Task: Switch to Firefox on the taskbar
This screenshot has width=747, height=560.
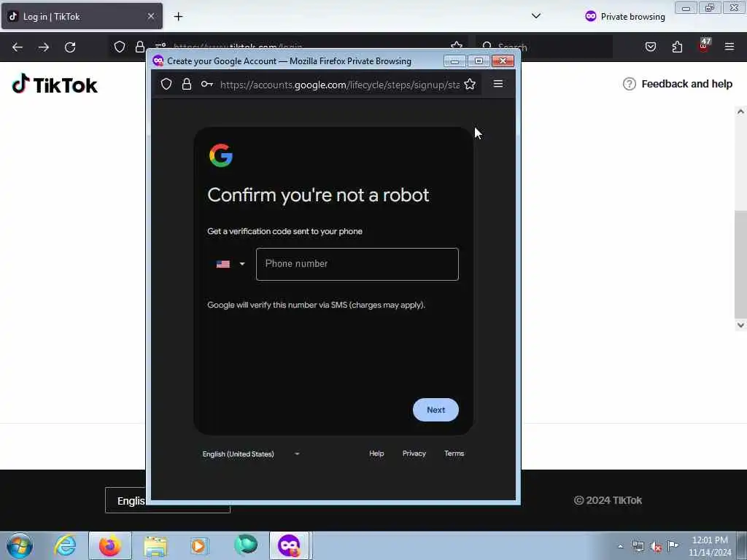Action: (x=110, y=545)
